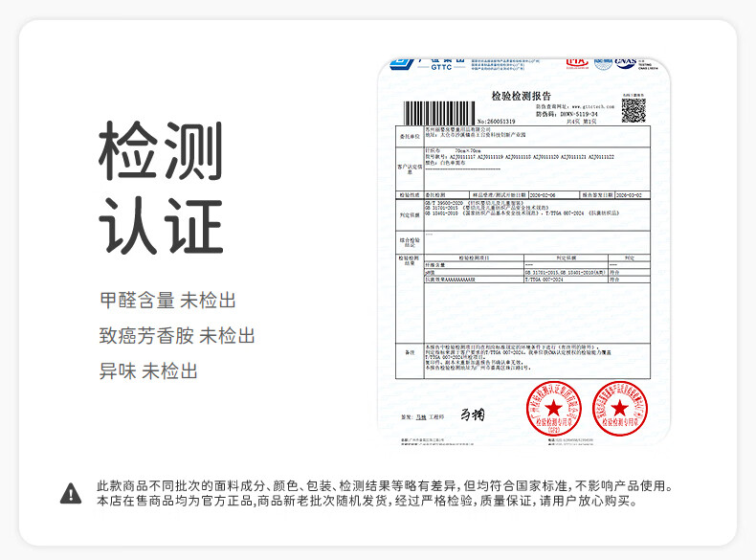
Task: Click the report number No:260051319
Action: pyautogui.click(x=496, y=122)
